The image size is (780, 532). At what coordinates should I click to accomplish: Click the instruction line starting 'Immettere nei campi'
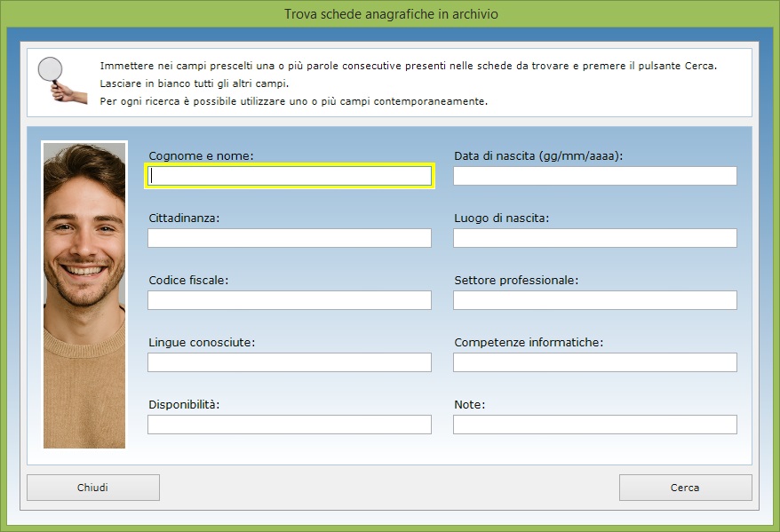(407, 67)
